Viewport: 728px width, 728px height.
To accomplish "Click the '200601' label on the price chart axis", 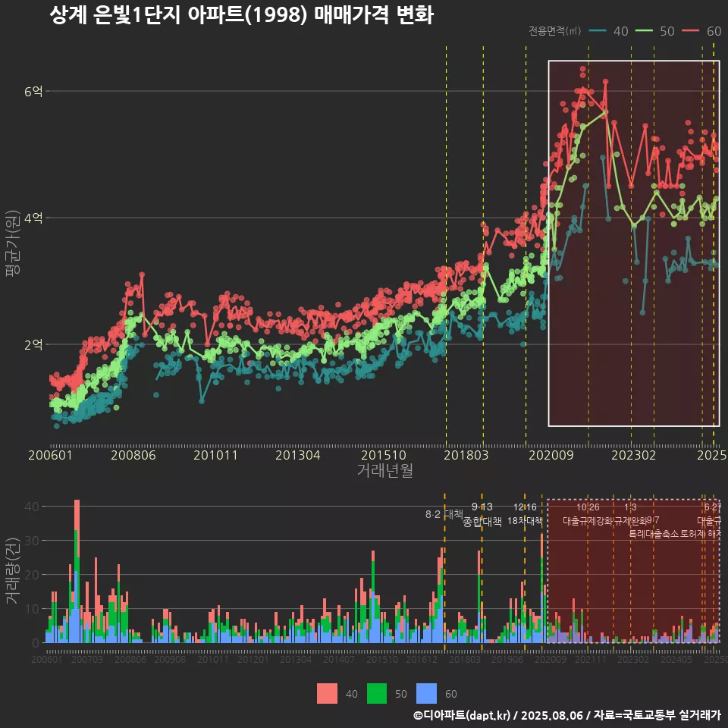I will coord(50,455).
